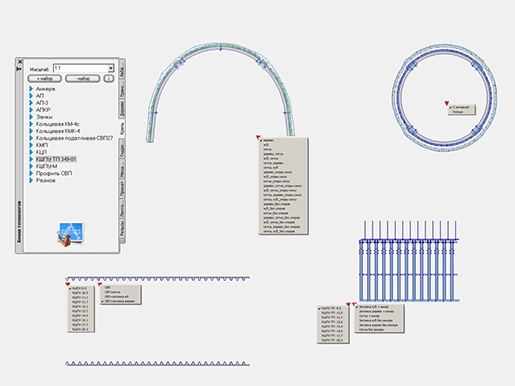This screenshot has height=386, width=515.
Task: Select the highlighted КШПУ ТП tree item
Action: (x=56, y=159)
